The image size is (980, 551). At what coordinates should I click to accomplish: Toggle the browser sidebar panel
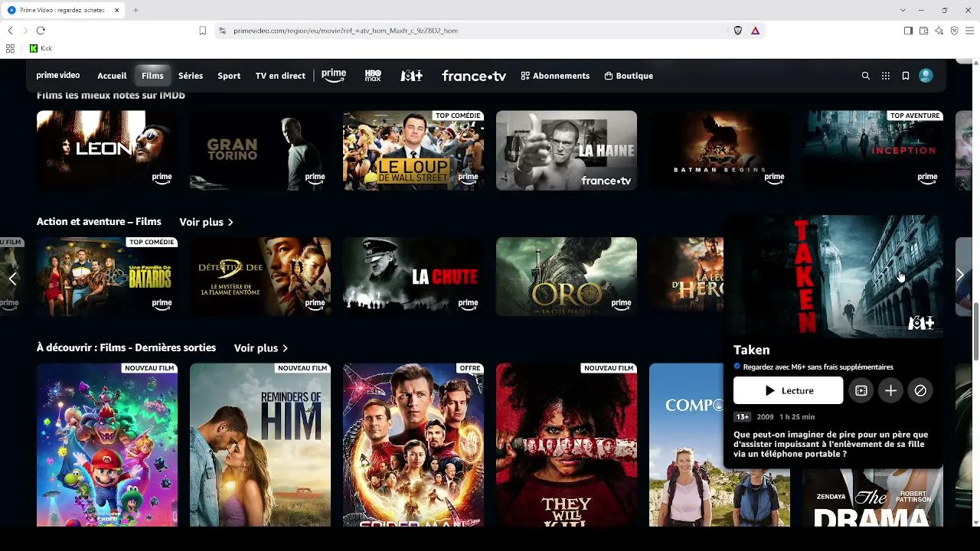click(908, 31)
